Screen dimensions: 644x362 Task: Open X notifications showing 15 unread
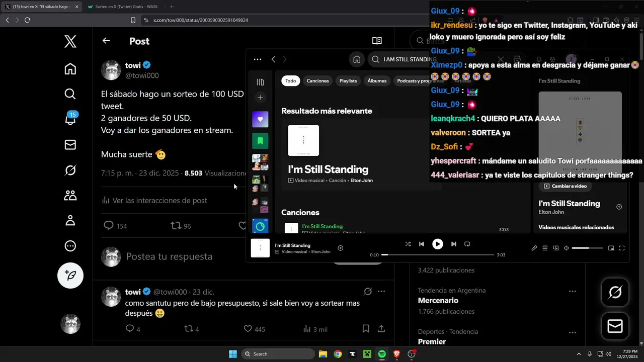(x=70, y=119)
